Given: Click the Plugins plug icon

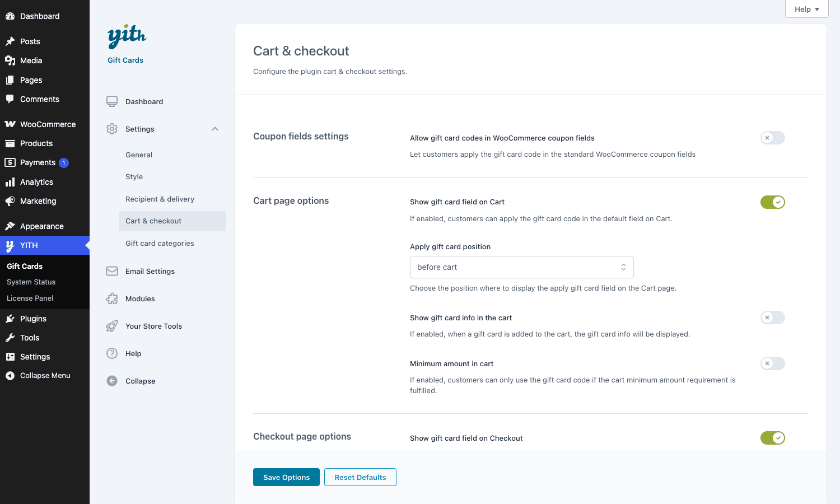Looking at the screenshot, I should [x=10, y=319].
